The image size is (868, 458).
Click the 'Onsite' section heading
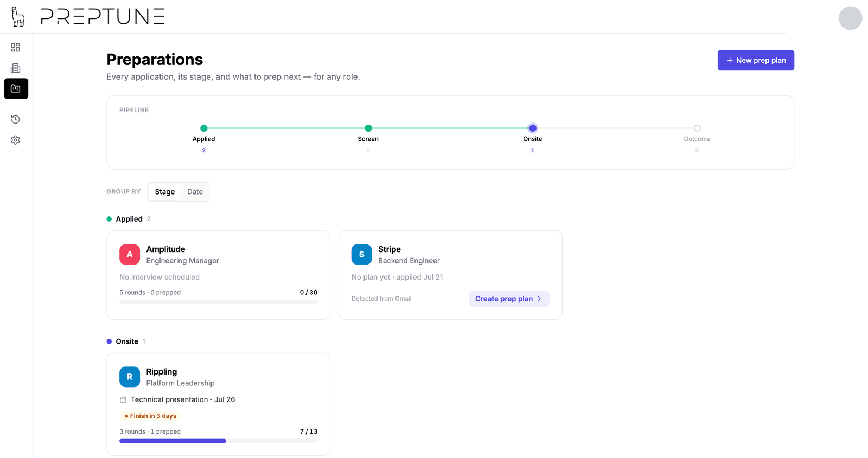tap(127, 341)
